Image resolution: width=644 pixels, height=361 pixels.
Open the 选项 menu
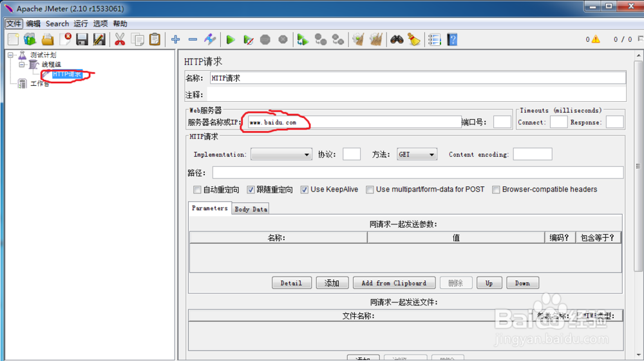(100, 23)
